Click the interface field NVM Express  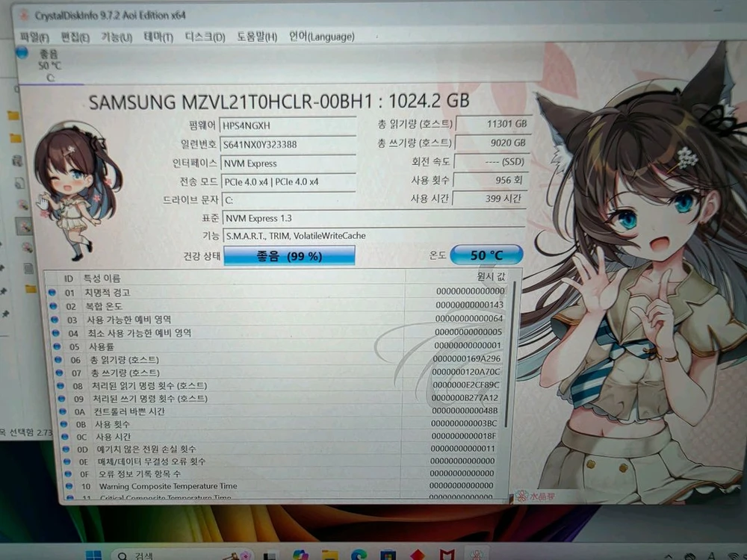(x=288, y=164)
